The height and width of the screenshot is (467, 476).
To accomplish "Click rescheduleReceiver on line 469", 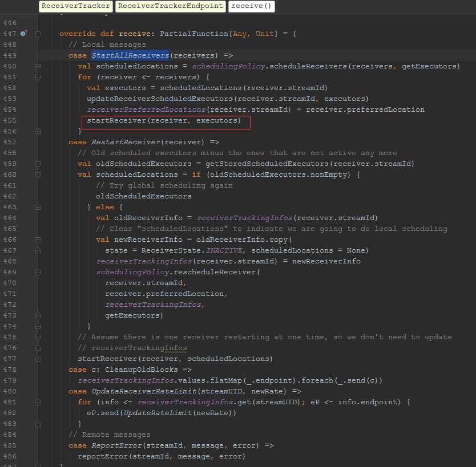I will coord(215,272).
